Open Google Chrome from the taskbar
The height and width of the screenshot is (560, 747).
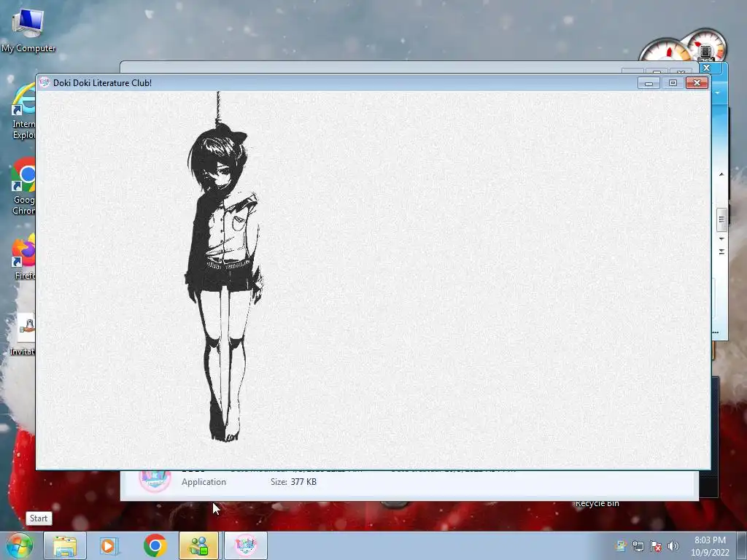pos(155,545)
